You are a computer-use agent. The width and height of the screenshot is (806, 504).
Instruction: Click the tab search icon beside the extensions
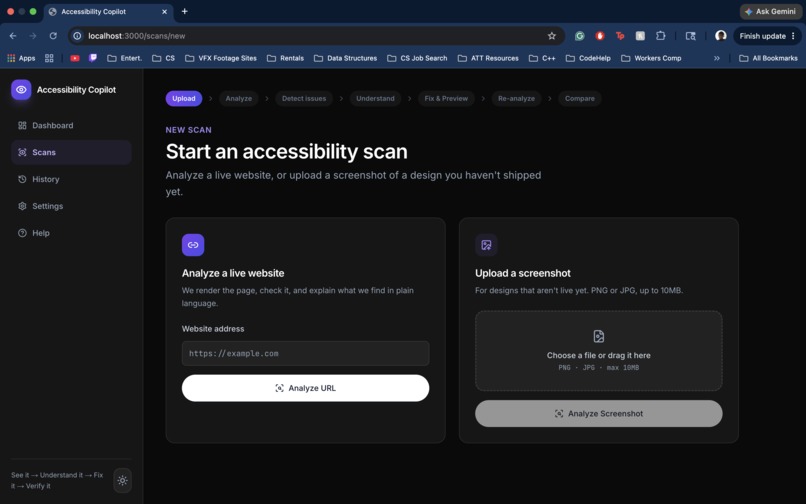pyautogui.click(x=690, y=35)
